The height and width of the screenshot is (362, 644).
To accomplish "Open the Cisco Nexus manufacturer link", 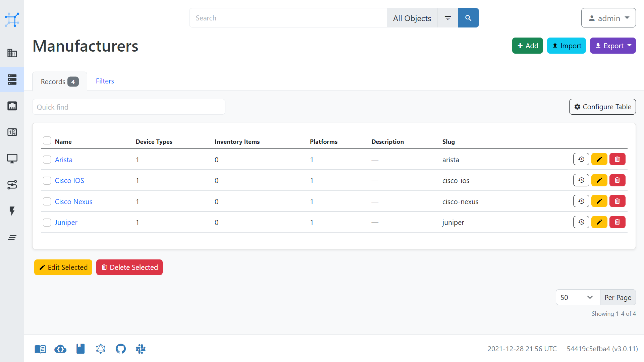I will click(x=73, y=201).
